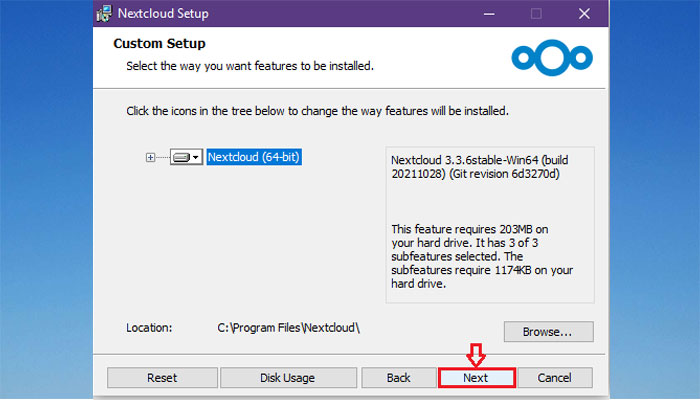Click the Nextcloud Setup title bar text
This screenshot has height=400, width=700.
[x=163, y=13]
